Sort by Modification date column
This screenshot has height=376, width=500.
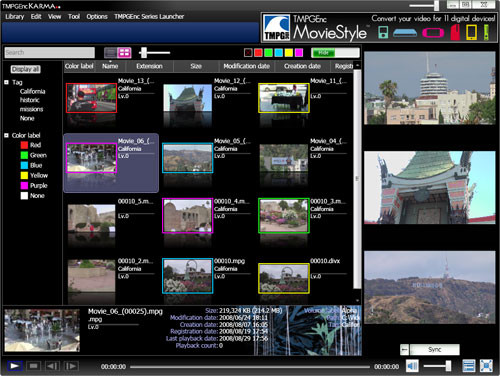click(x=247, y=66)
